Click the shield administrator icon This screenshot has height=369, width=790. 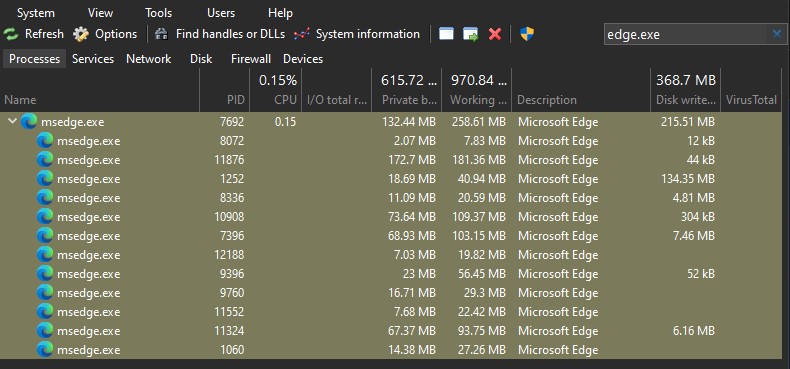point(527,34)
